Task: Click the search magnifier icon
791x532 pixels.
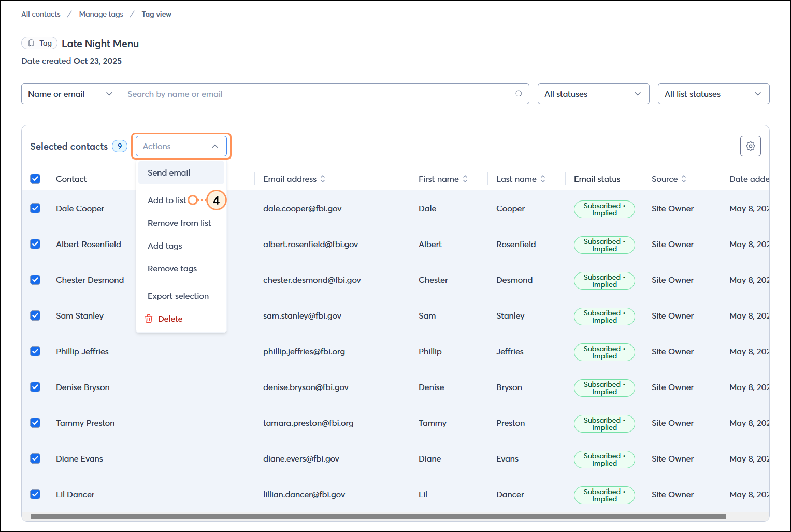Action: (x=519, y=94)
